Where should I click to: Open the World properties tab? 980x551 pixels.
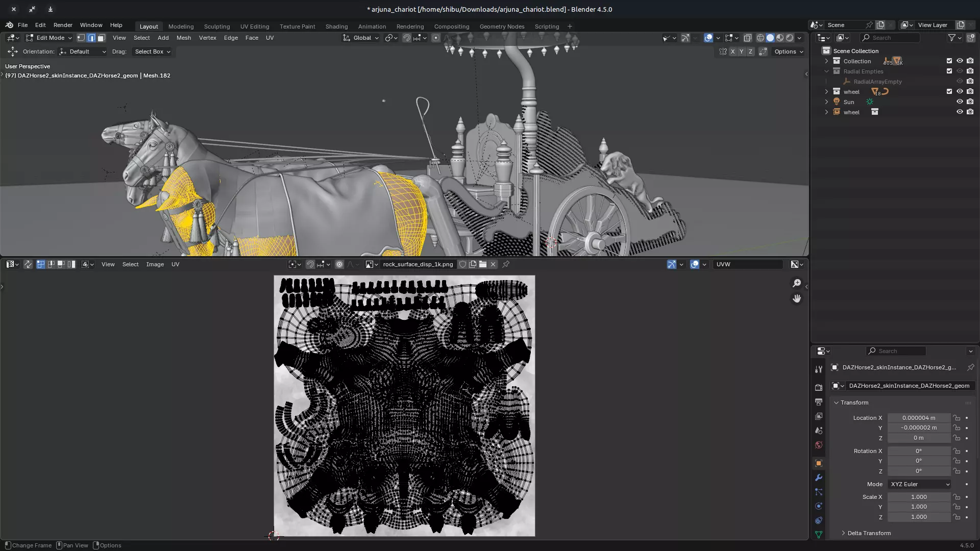click(819, 445)
